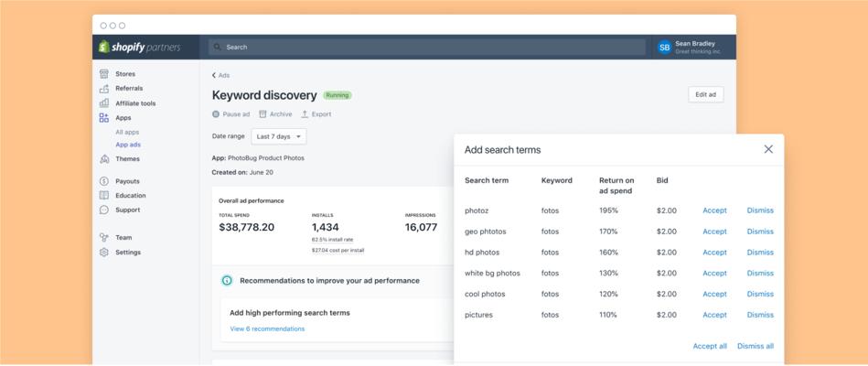Click the Add high performing search terms heading
Screen dimensions: 868x366
[x=290, y=313]
